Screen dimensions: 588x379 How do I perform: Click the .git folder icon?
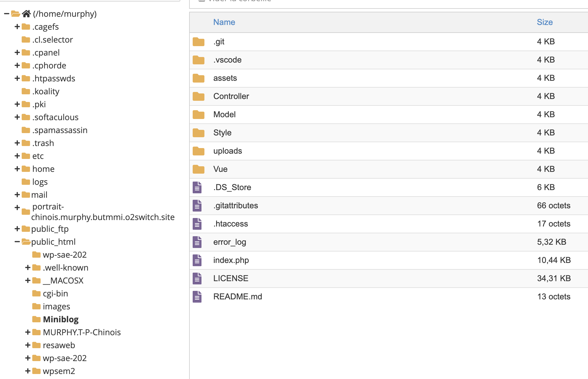[199, 42]
